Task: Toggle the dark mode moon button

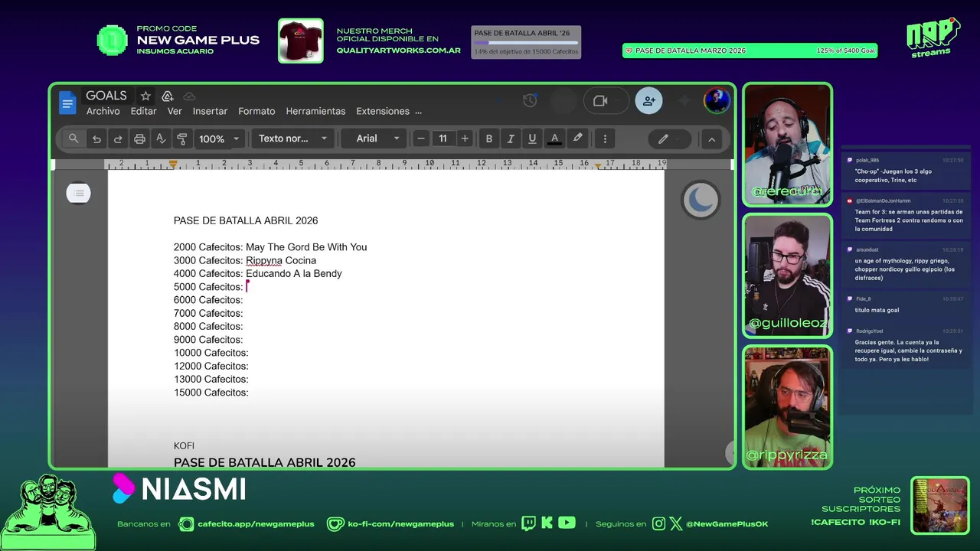Action: click(x=701, y=200)
